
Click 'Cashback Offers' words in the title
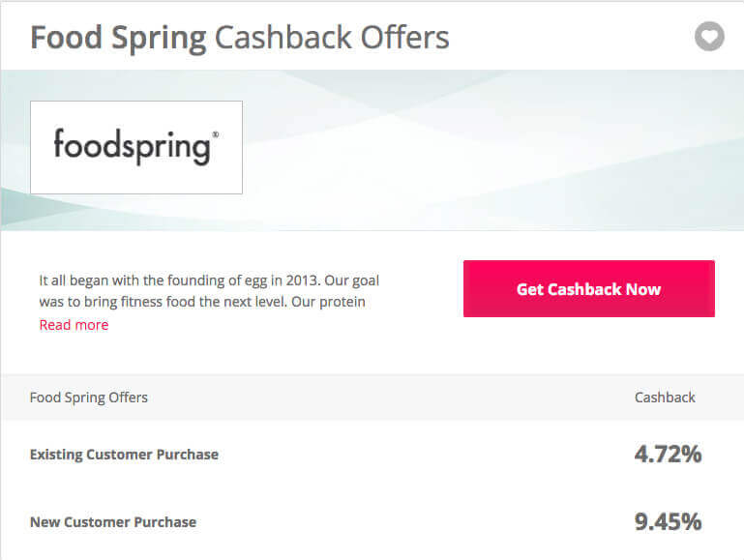coord(332,38)
